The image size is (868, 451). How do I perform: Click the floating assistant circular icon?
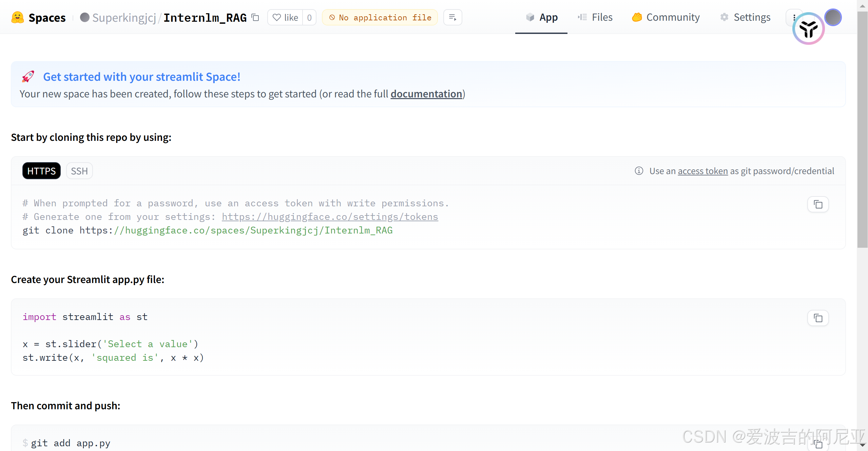pyautogui.click(x=808, y=29)
